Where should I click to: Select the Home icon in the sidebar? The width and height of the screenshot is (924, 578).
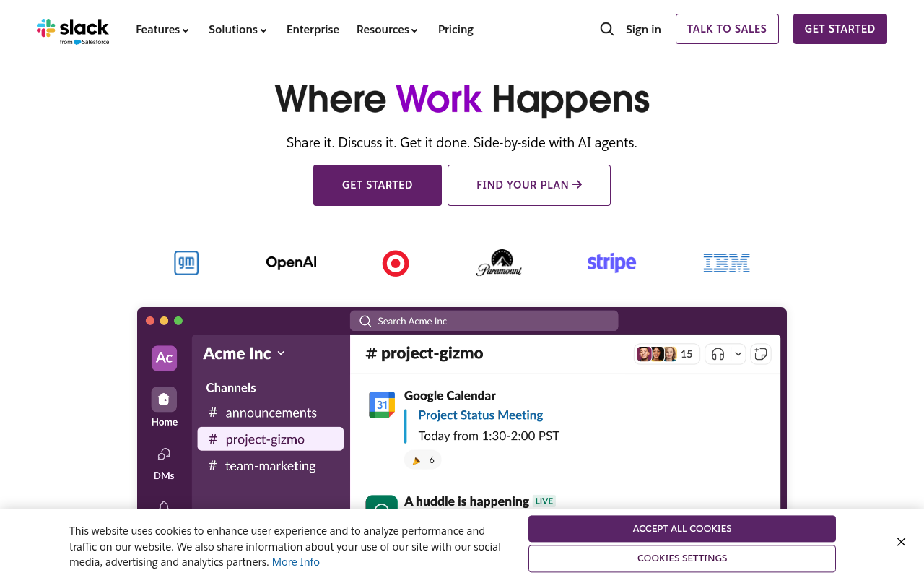164,399
